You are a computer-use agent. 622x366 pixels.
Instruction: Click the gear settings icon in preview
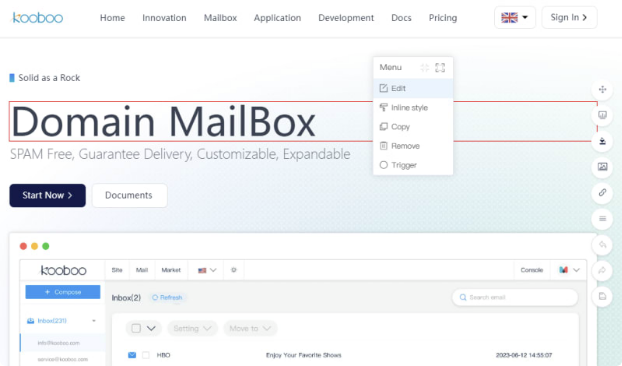234,270
